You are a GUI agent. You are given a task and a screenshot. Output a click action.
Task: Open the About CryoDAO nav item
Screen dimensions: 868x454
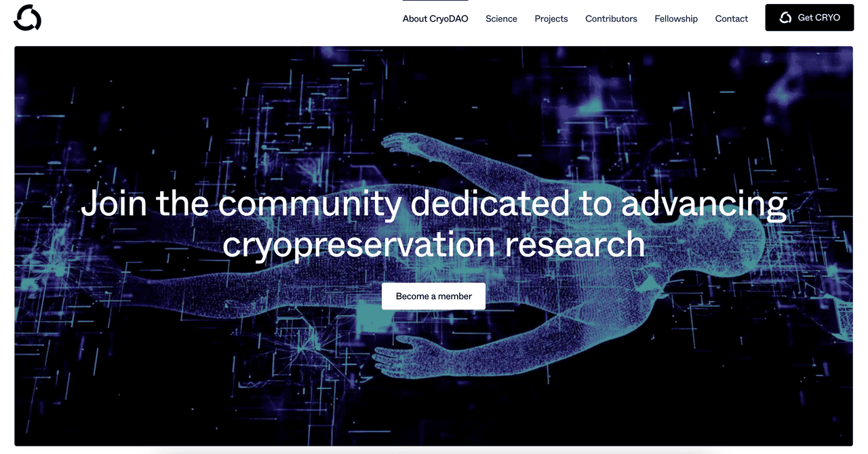pos(435,18)
